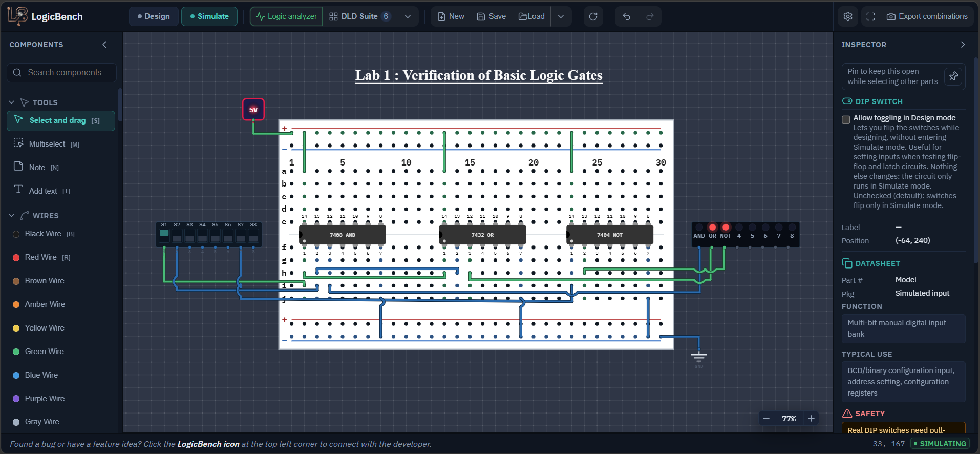This screenshot has height=454, width=980.
Task: Click the Search components field
Action: (61, 73)
